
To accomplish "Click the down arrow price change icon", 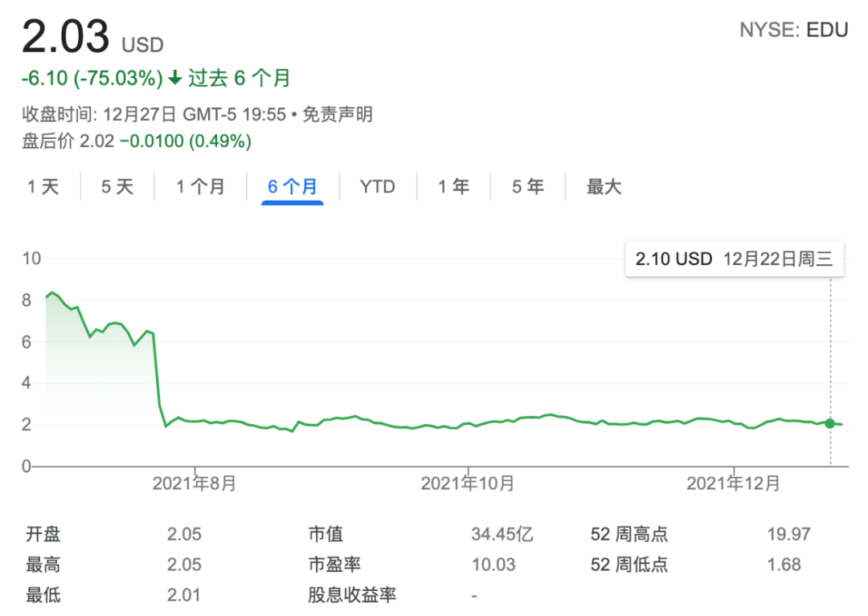I will click(175, 79).
